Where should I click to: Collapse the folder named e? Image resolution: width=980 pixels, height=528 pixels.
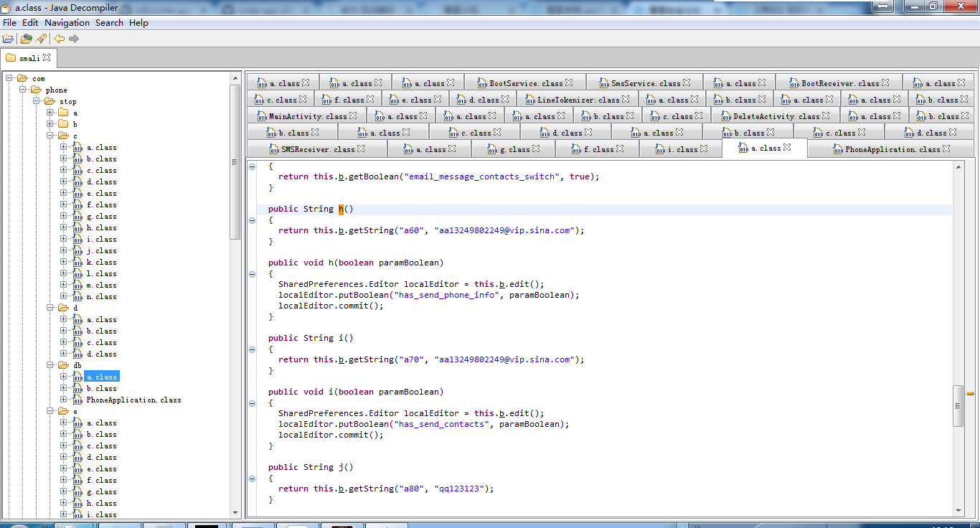(50, 411)
